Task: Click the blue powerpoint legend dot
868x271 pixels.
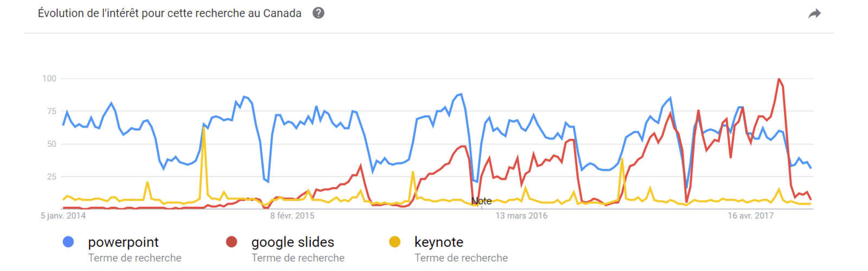Action: (68, 242)
